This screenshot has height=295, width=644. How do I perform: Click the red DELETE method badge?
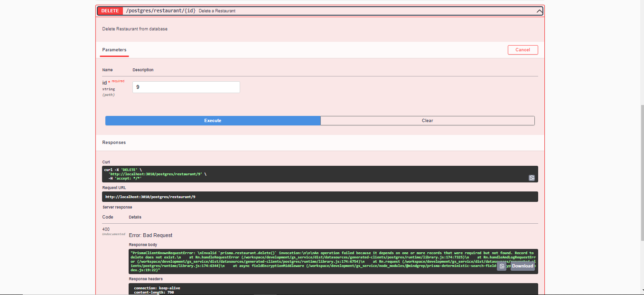point(110,10)
